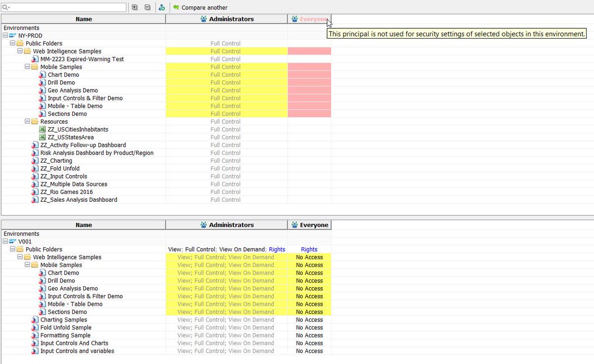Collapse Web Intelligence Samples under V001

click(20, 257)
